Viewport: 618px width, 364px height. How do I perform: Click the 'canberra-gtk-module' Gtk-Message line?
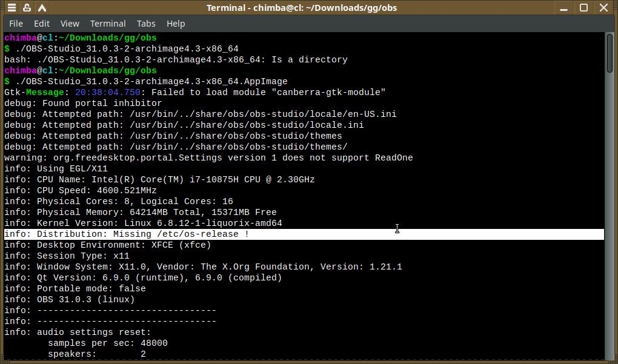(194, 93)
